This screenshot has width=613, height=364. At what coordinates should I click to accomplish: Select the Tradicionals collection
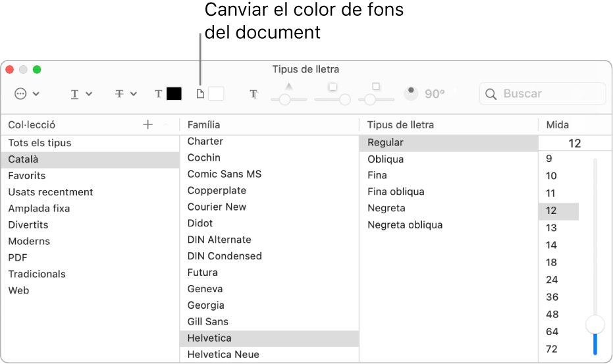tap(90, 274)
